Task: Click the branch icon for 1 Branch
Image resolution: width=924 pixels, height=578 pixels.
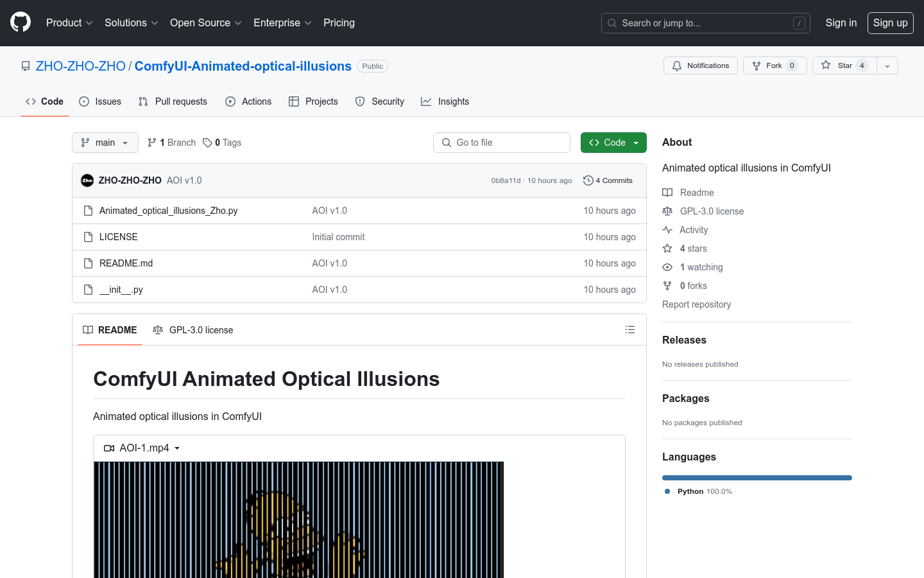Action: coord(152,143)
